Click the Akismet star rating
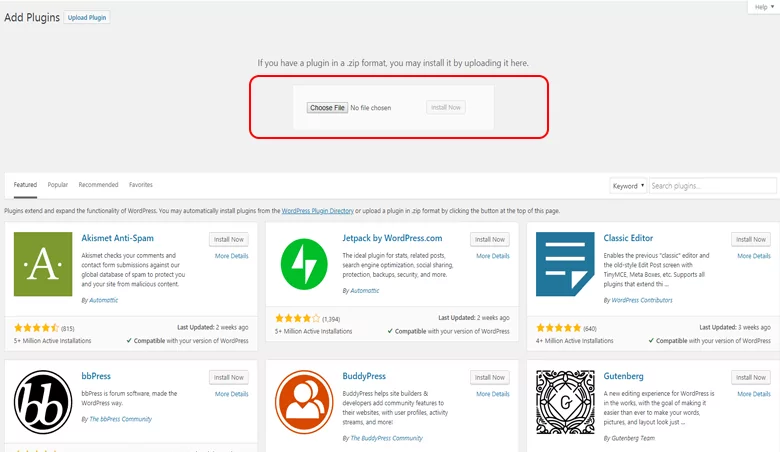The width and height of the screenshot is (780, 452). coord(36,328)
